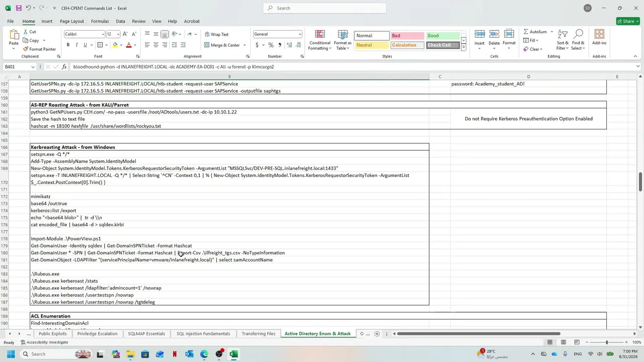The image size is (644, 362).
Task: Open the Data ribbon tab
Action: (120, 21)
